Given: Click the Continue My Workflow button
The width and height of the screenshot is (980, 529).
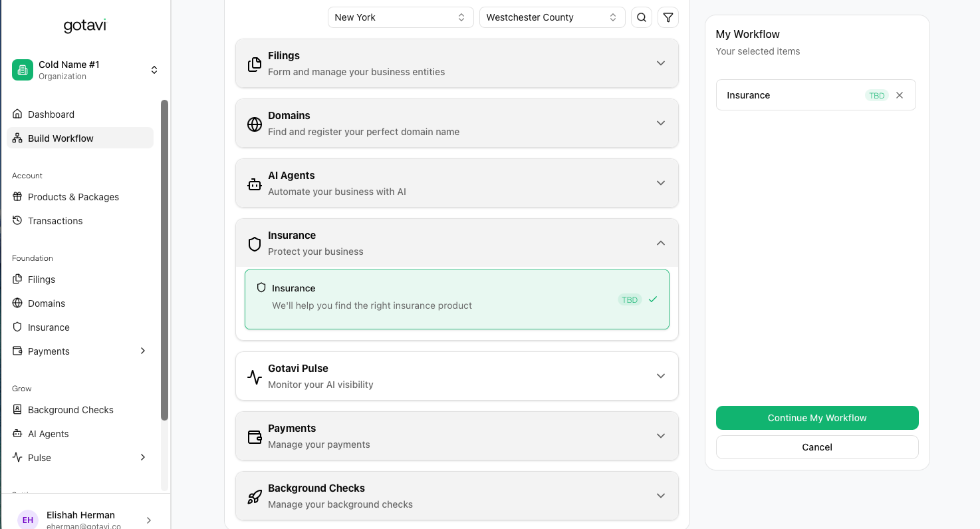Looking at the screenshot, I should point(817,418).
